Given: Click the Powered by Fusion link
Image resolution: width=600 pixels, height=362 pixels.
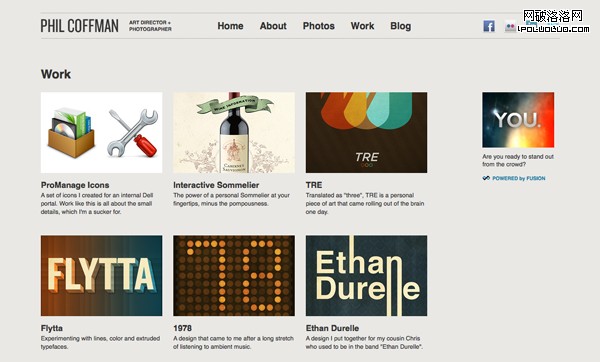Looking at the screenshot, I should pyautogui.click(x=518, y=178).
